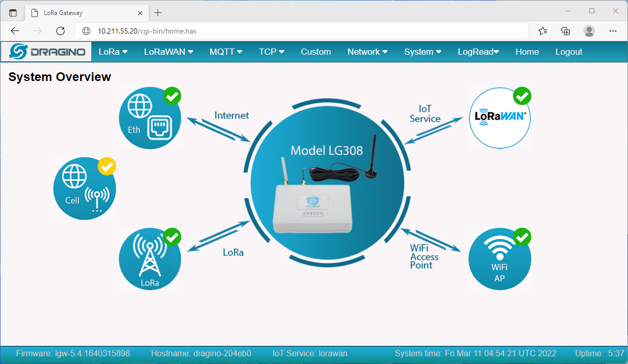Screen dimensions: 628x364
Task: Go to the Home page
Action: 527,52
